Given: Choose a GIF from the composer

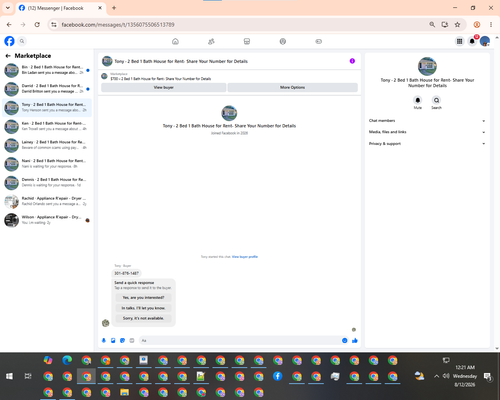Looking at the screenshot, I should pos(132,340).
